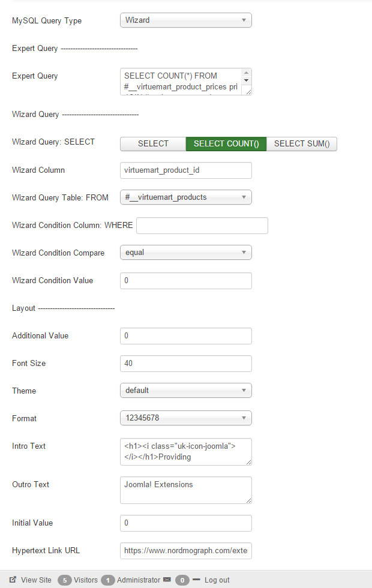Image resolution: width=372 pixels, height=588 pixels.
Task: Click Expert Query scroll up arrow
Action: click(x=246, y=73)
